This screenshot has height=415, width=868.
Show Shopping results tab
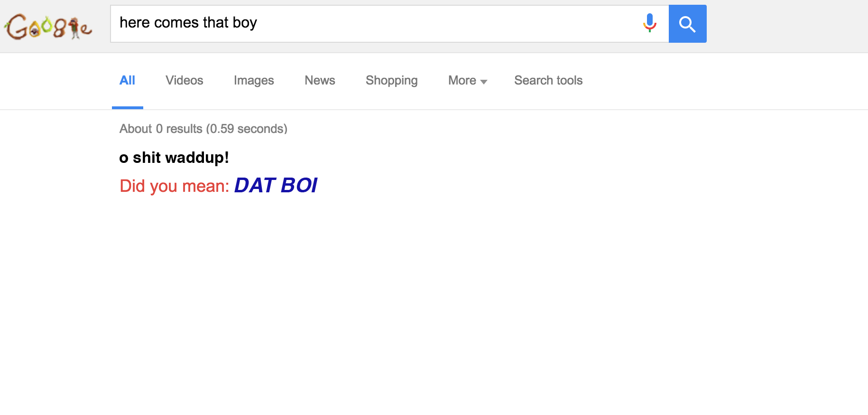pos(391,80)
